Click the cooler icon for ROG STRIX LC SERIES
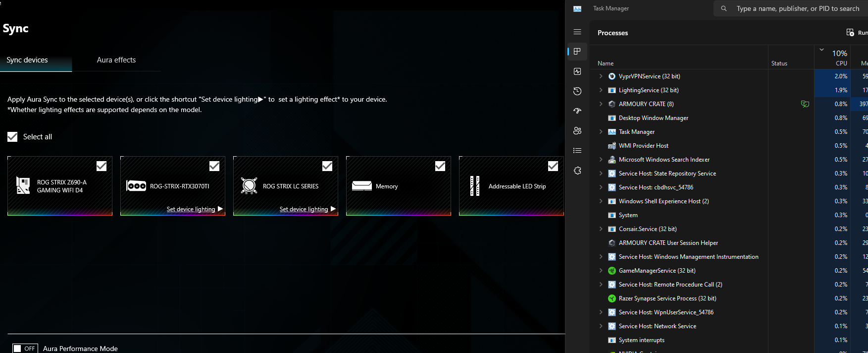 pos(249,186)
